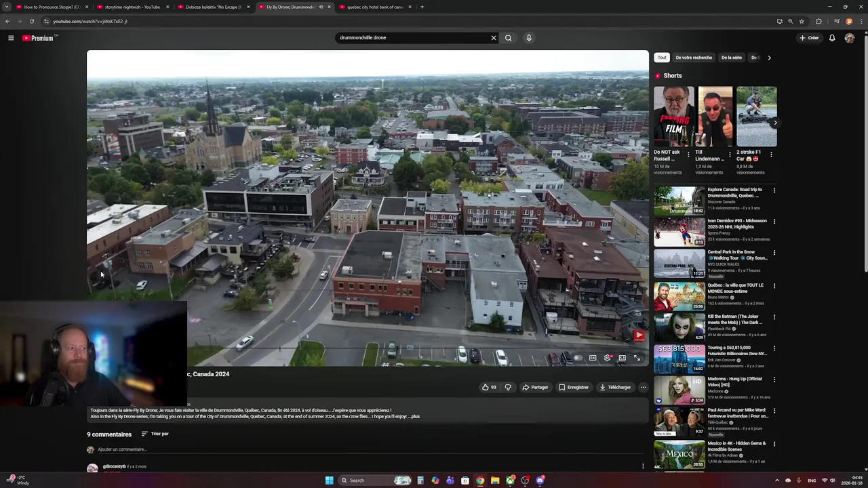Open 2 stroke F1 Car short
Image resolution: width=868 pixels, height=488 pixels.
coord(757,116)
